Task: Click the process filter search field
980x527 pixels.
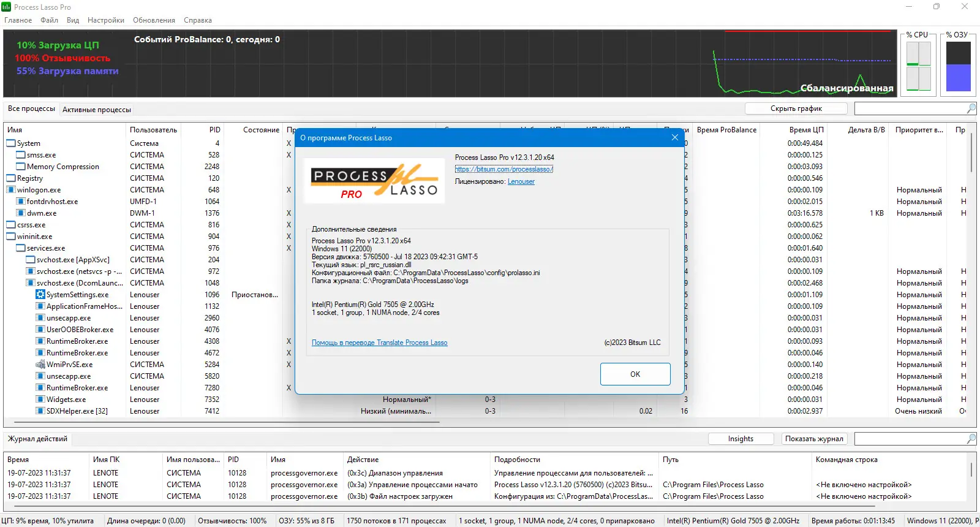Action: click(x=910, y=108)
